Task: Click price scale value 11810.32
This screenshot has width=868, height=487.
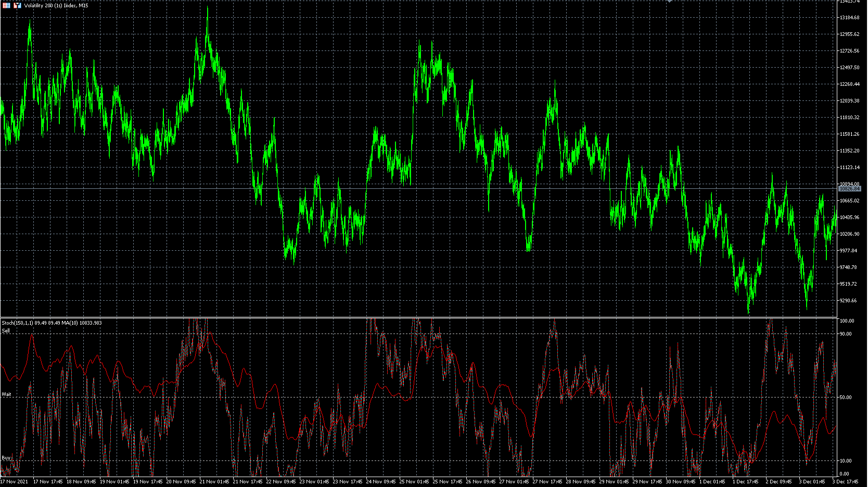Action: 849,118
